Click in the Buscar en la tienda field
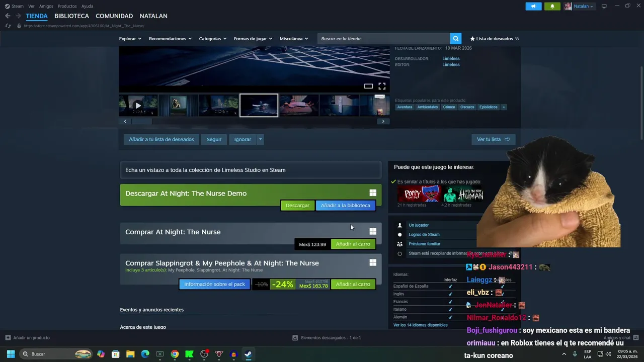The width and height of the screenshot is (644, 362). tap(384, 39)
